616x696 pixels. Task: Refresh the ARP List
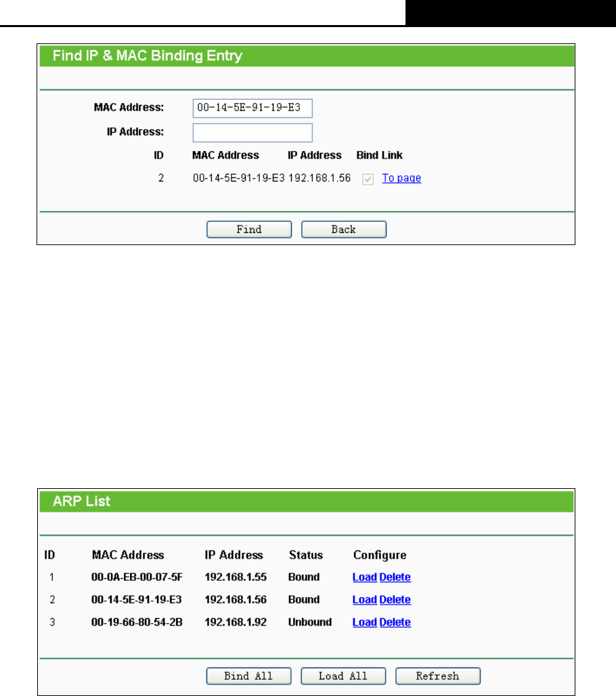[x=437, y=676]
